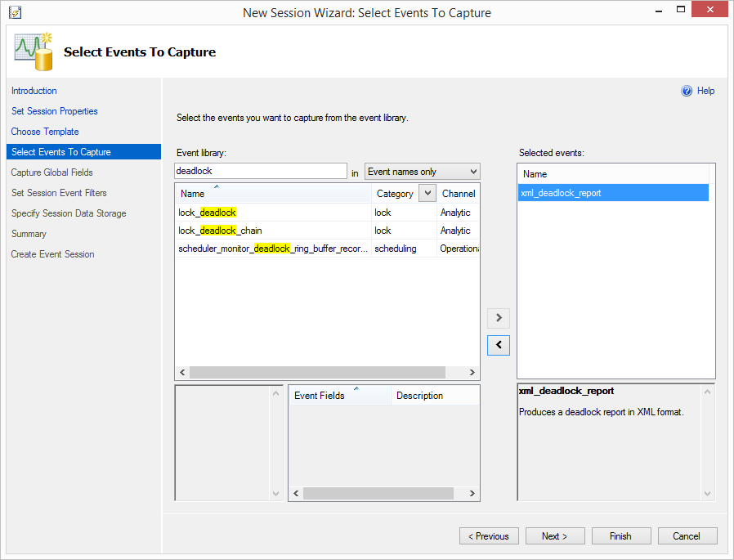This screenshot has height=560, width=734.
Task: Click the event library search field
Action: pyautogui.click(x=260, y=171)
